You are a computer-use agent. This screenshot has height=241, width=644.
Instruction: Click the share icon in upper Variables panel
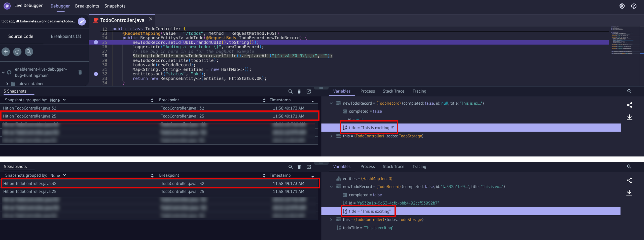pos(629,105)
